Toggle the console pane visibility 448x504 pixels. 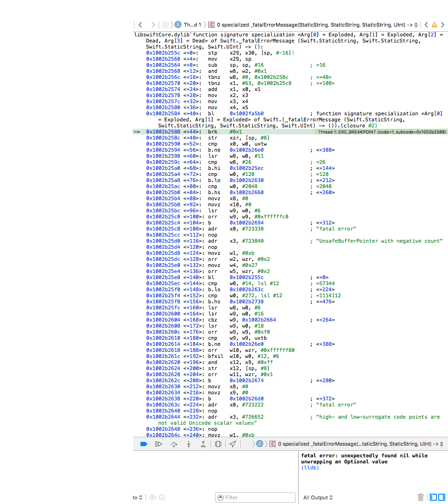point(441,497)
